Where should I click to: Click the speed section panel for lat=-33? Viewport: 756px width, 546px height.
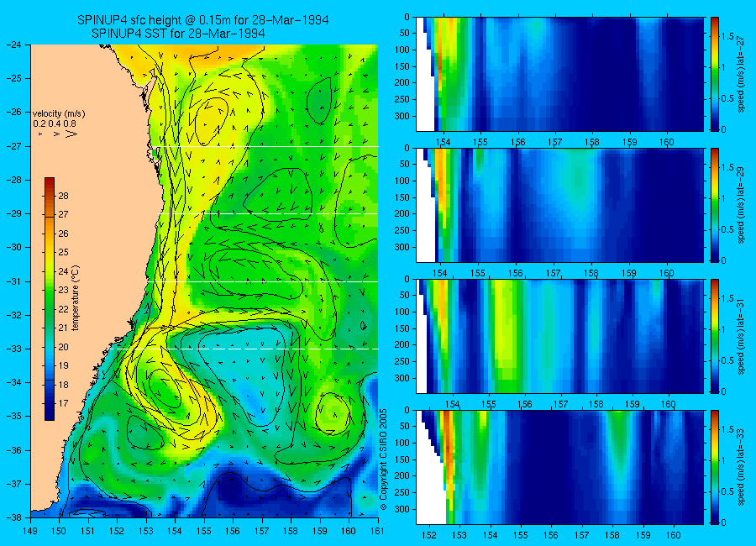pyautogui.click(x=559, y=467)
